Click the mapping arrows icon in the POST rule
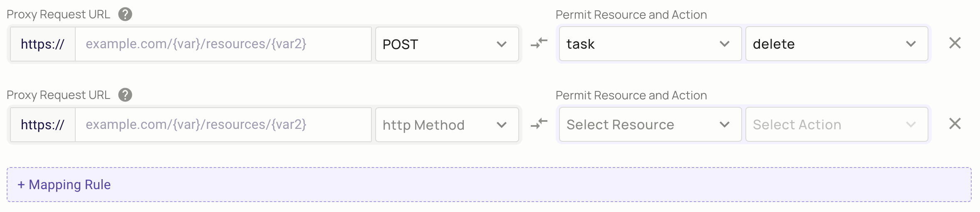980x212 pixels. click(x=539, y=43)
